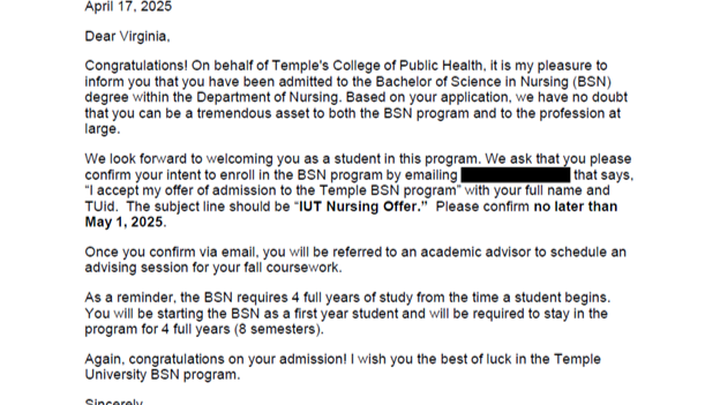
Task: Click the partially visible 'Sincerely' text
Action: pyautogui.click(x=114, y=401)
